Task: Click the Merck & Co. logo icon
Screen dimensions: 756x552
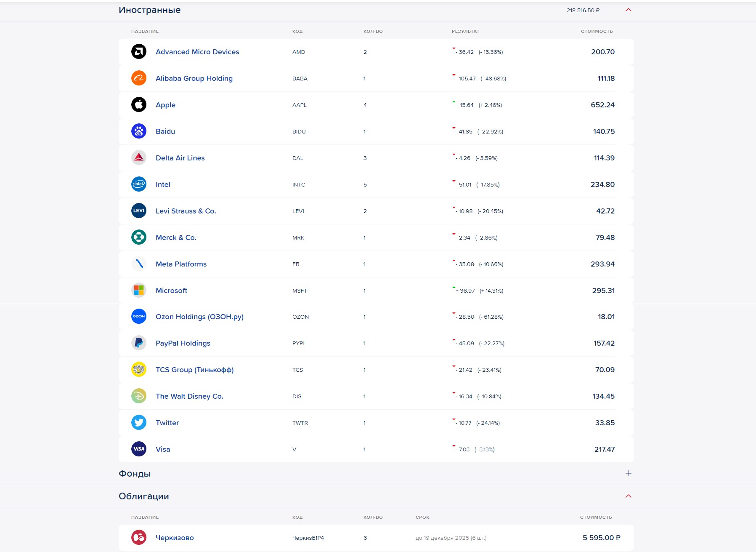Action: [x=139, y=237]
